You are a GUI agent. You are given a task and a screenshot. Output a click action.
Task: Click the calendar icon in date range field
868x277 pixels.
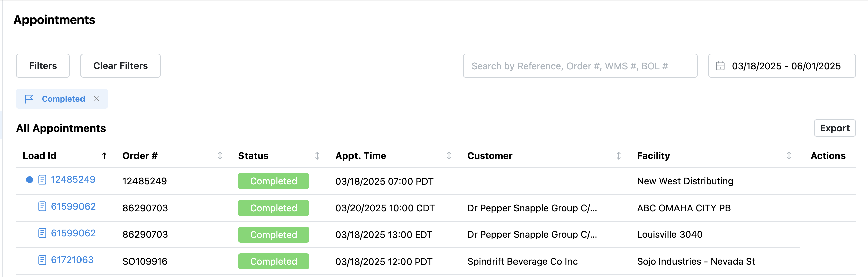[x=720, y=66]
